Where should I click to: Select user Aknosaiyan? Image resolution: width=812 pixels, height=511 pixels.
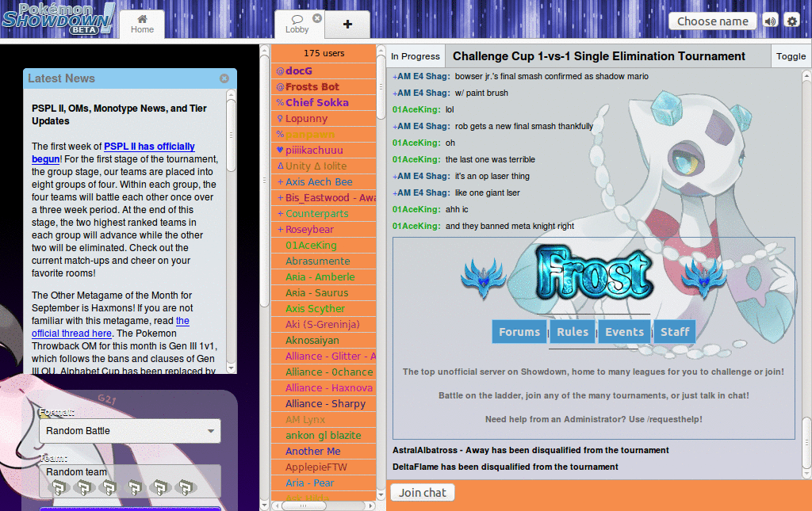324,341
